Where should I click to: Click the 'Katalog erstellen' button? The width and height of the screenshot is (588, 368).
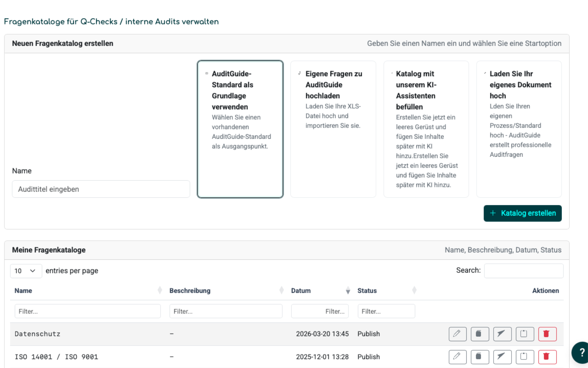pos(522,213)
